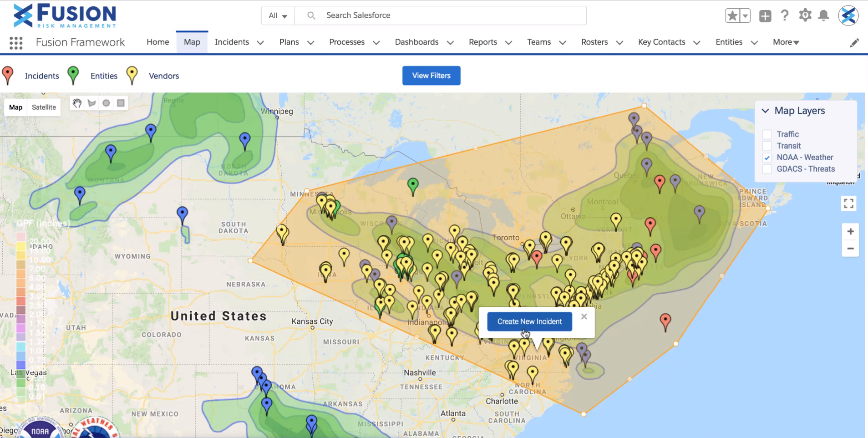Image resolution: width=868 pixels, height=438 pixels.
Task: Select the circle drawing tool
Action: pos(106,103)
